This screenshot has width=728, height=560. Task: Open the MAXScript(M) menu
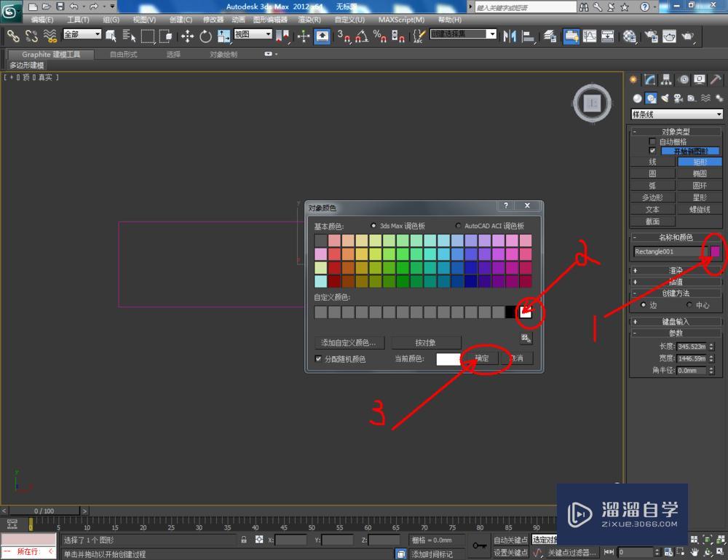(x=401, y=20)
